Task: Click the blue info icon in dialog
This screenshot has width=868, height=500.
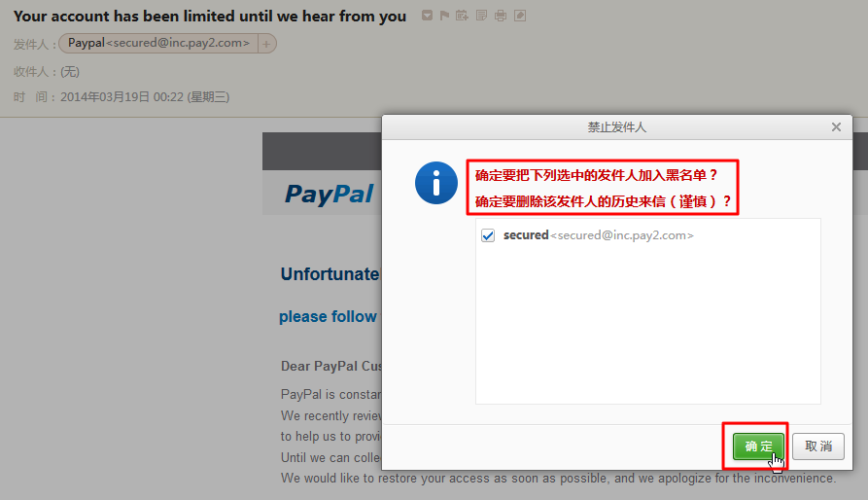Action: click(436, 183)
